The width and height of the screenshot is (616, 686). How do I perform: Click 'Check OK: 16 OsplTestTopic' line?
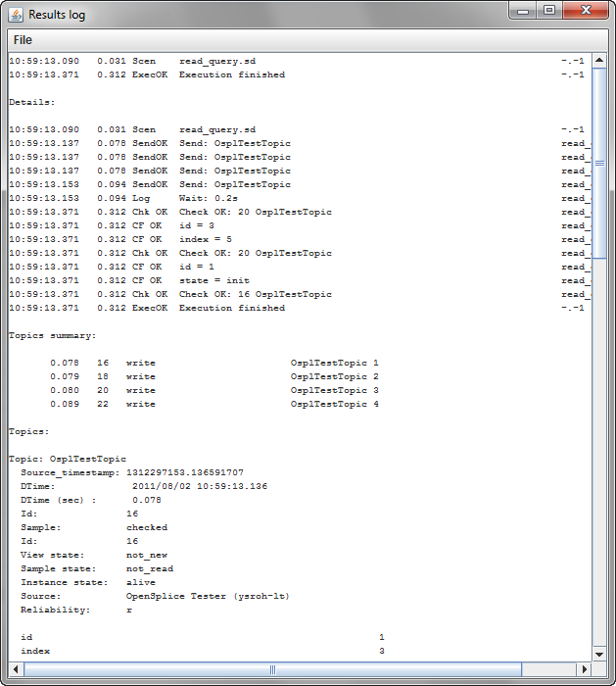tap(256, 294)
